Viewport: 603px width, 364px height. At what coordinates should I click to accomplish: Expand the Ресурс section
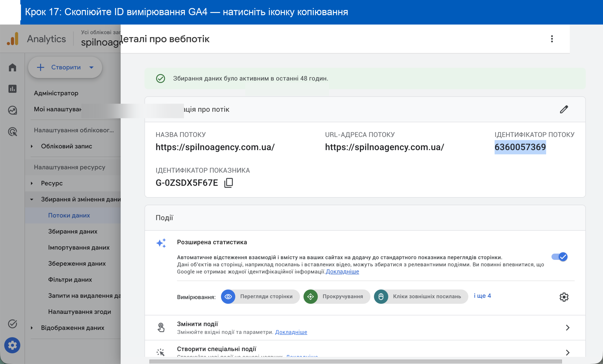click(x=32, y=183)
